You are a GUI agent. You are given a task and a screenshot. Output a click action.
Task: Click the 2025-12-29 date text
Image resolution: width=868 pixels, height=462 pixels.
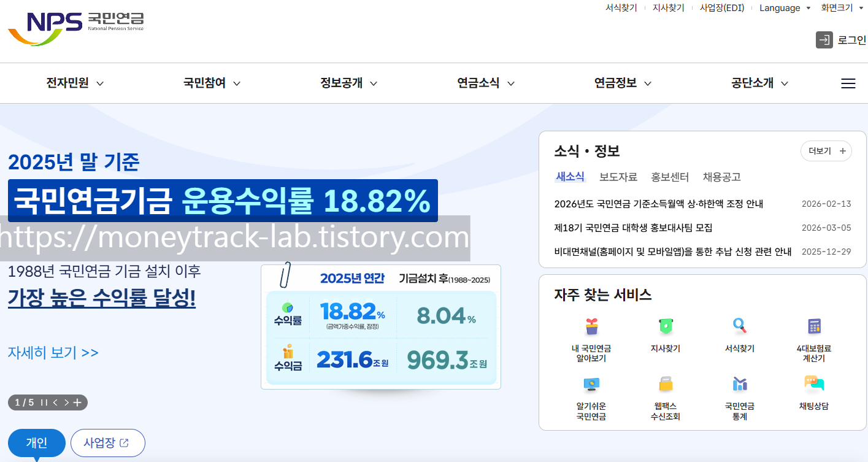click(x=826, y=252)
